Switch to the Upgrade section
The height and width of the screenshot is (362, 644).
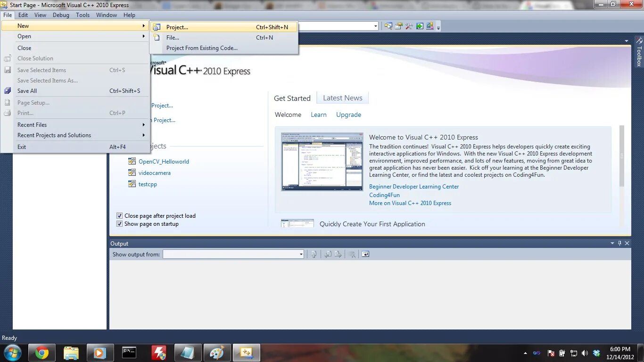(x=348, y=115)
